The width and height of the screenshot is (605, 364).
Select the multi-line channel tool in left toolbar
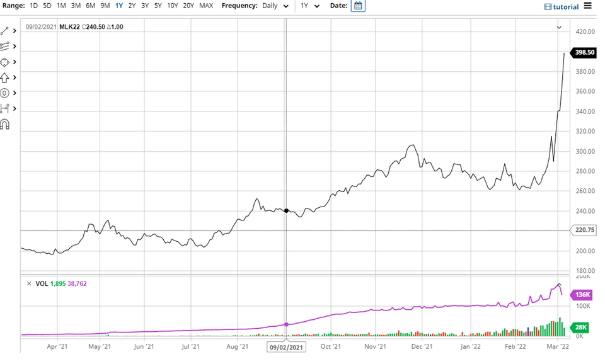click(x=5, y=46)
